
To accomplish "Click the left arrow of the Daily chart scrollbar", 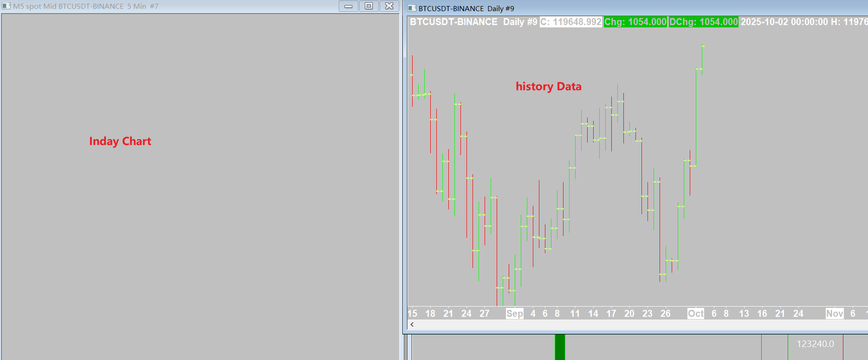I will (412, 325).
